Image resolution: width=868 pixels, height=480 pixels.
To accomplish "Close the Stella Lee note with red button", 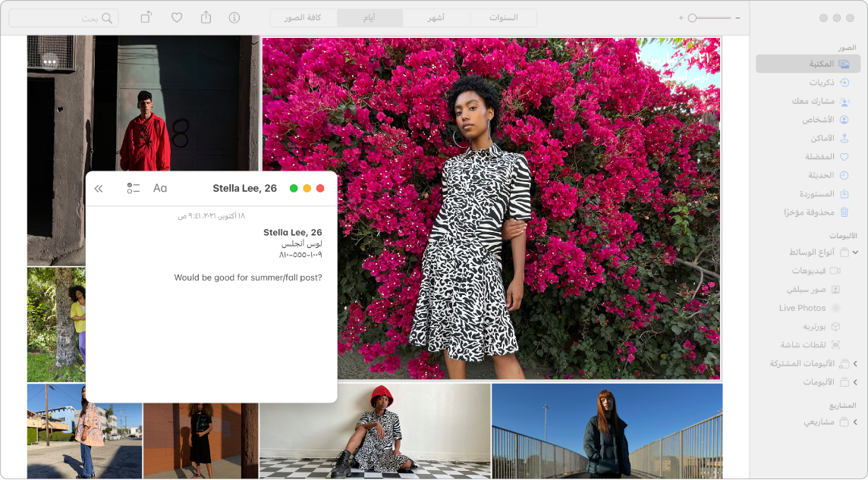I will (320, 189).
